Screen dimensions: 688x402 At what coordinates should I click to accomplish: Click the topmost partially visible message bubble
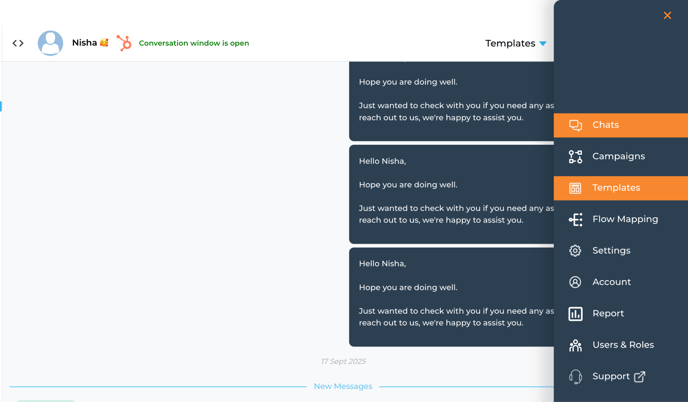[x=452, y=101]
